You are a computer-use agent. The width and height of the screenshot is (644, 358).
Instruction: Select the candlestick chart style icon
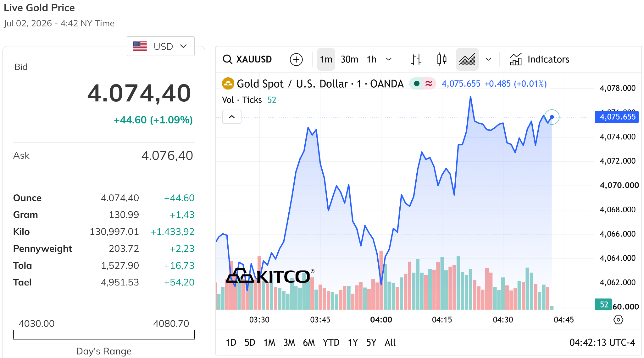(x=441, y=59)
